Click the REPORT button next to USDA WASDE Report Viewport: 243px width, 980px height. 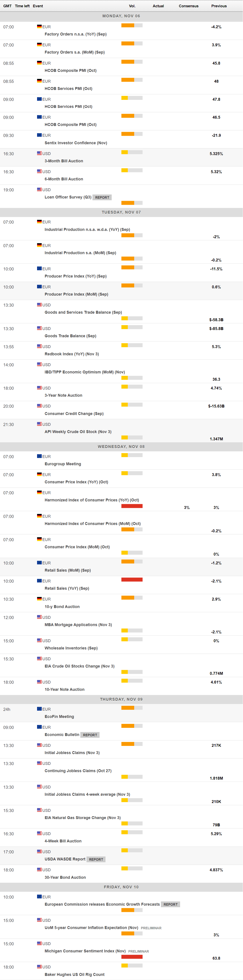tap(96, 859)
